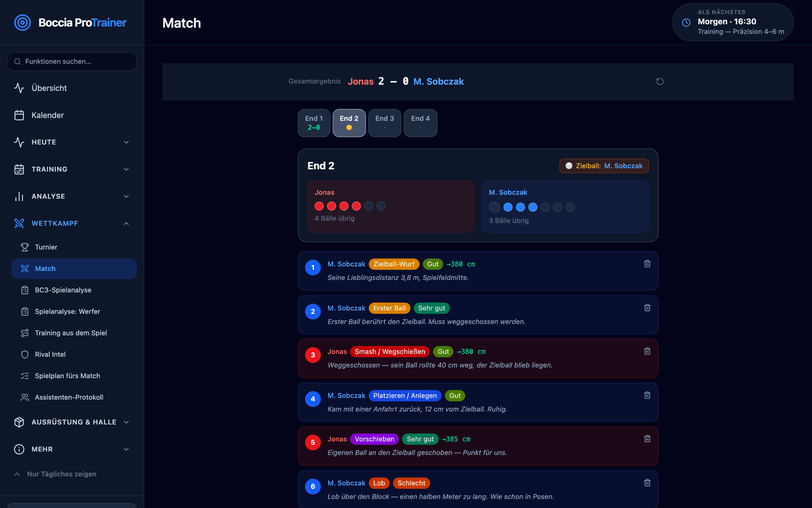The image size is (812, 508).
Task: Click the Zielball: M. Sobczak badge
Action: 604,166
